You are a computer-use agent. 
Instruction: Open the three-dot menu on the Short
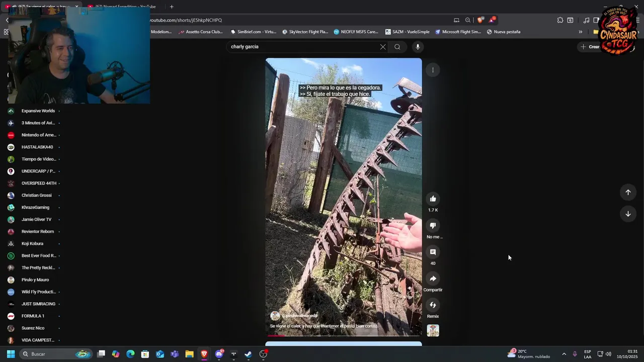(x=433, y=70)
